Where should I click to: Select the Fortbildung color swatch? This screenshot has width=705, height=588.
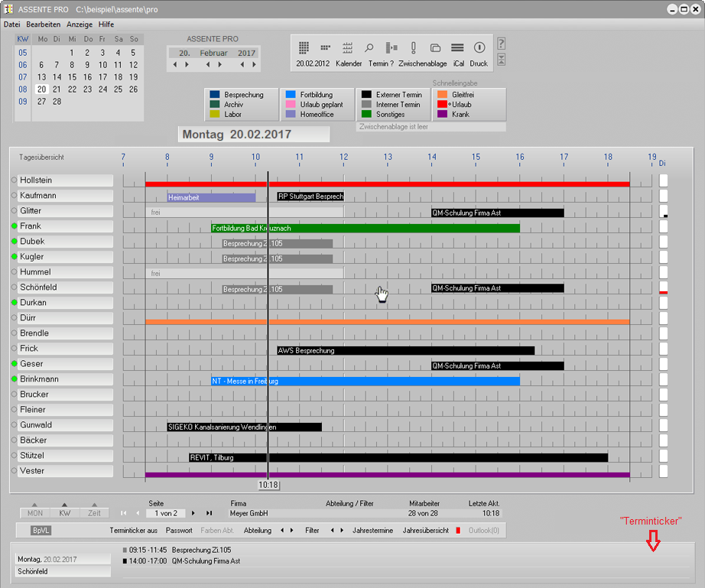291,94
